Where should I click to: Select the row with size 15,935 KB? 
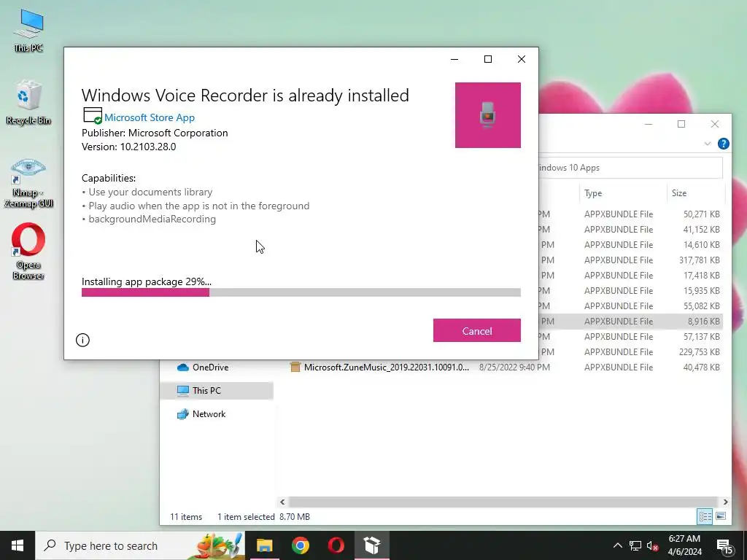pos(631,290)
